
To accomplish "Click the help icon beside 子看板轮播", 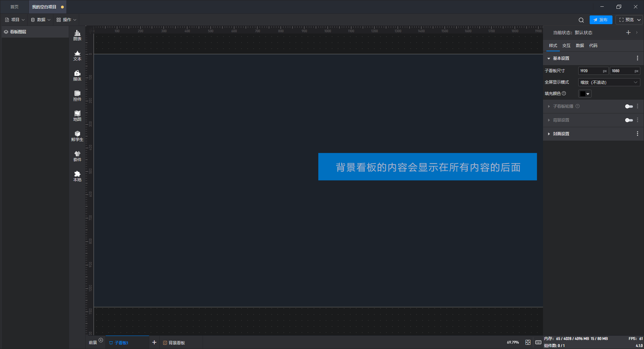I will tap(578, 106).
